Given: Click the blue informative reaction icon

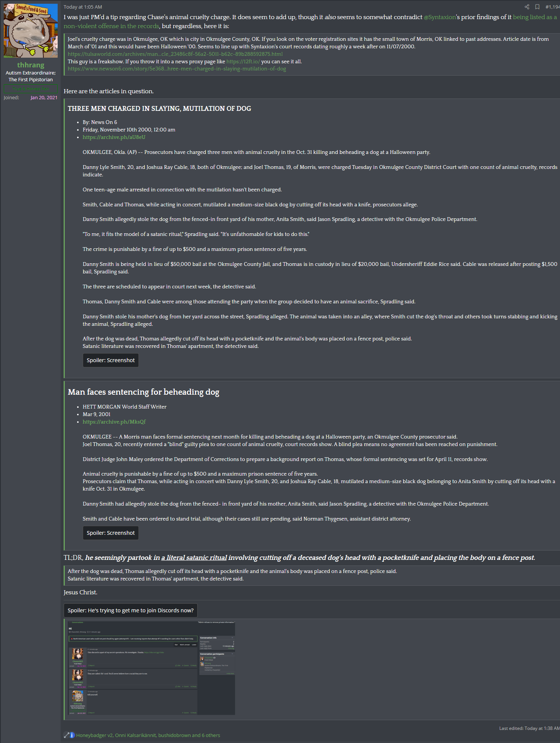Looking at the screenshot, I should pyautogui.click(x=72, y=735).
